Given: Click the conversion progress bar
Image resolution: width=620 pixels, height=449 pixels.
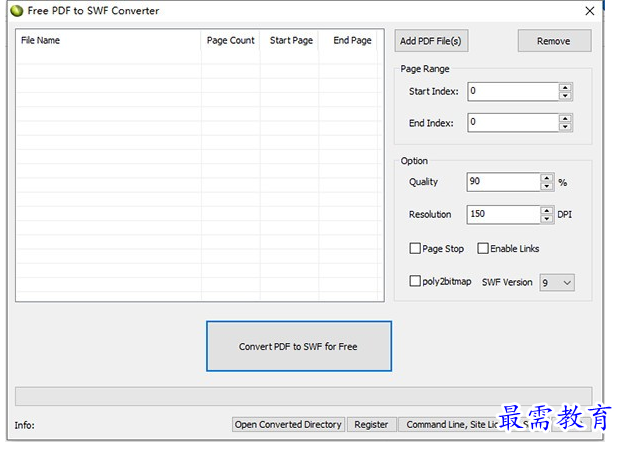Looking at the screenshot, I should (303, 396).
